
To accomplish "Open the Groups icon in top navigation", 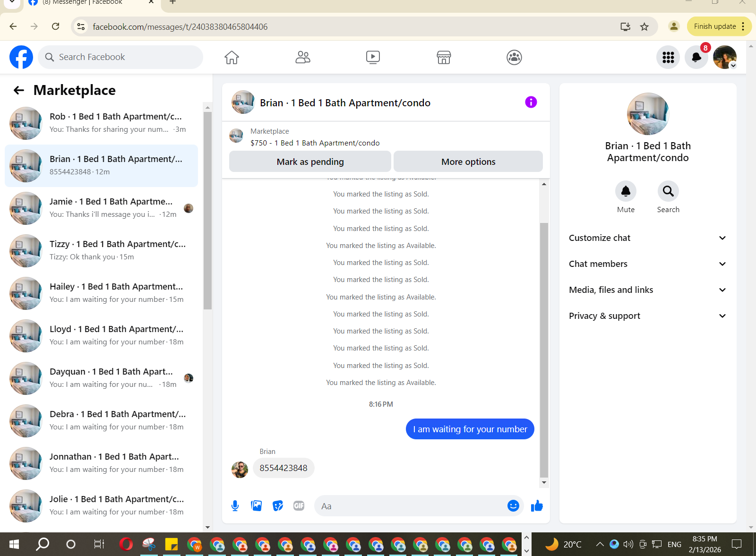I will click(x=514, y=57).
